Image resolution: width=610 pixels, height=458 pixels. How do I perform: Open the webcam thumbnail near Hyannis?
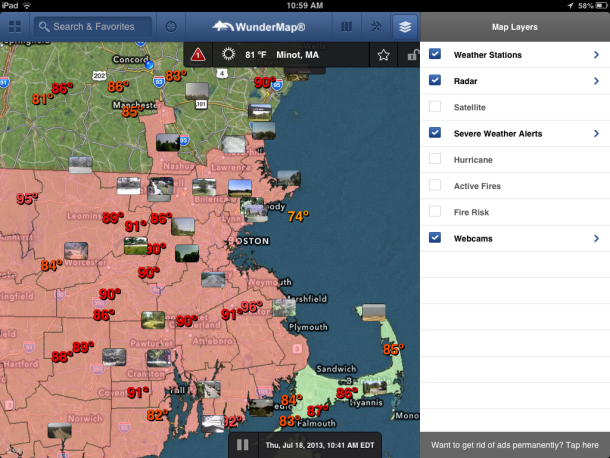pos(375,387)
